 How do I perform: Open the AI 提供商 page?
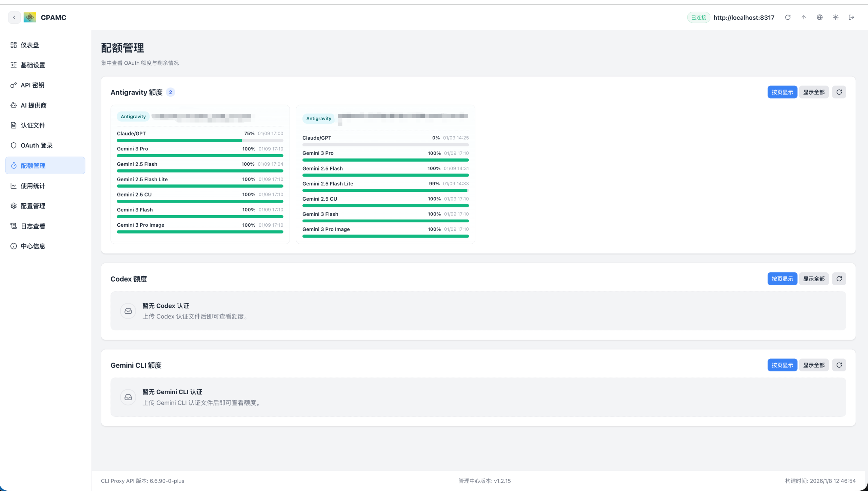[x=34, y=105]
